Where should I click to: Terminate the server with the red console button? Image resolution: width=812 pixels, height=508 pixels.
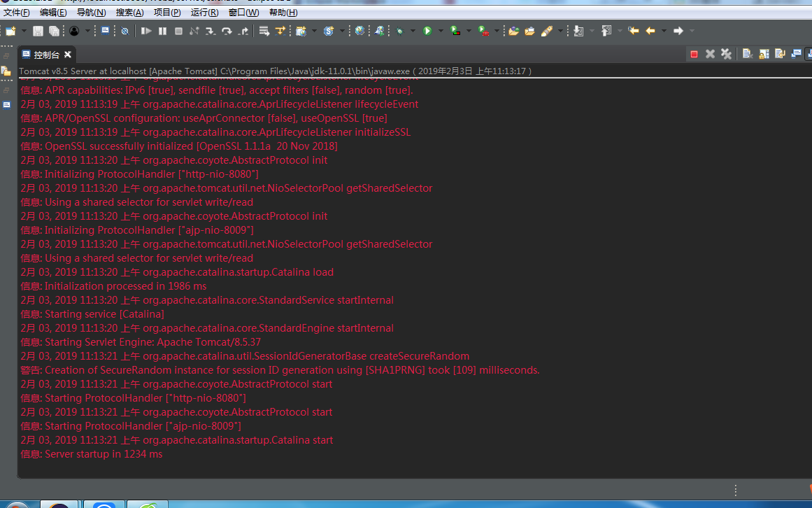click(694, 54)
